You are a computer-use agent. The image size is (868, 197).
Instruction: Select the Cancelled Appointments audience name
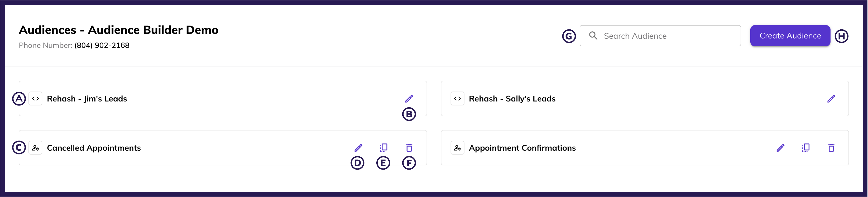94,148
